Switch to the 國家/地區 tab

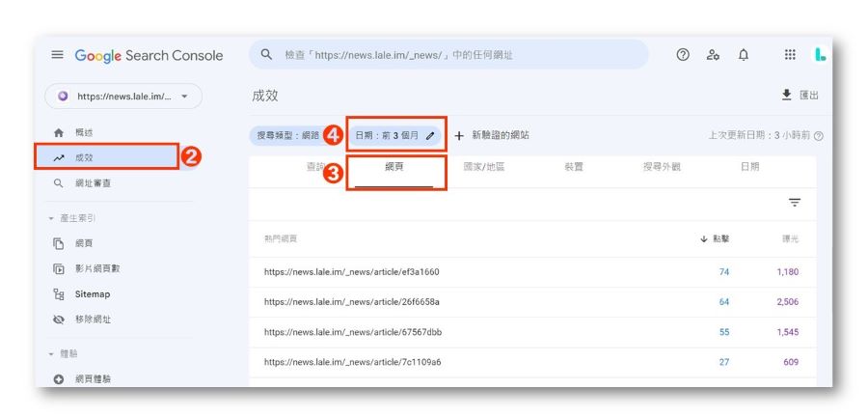[484, 167]
